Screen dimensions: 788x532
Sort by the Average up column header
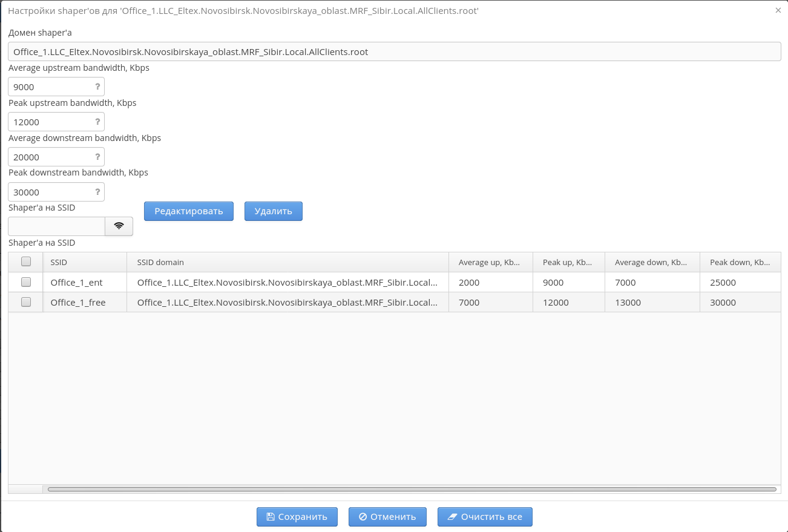tap(491, 262)
